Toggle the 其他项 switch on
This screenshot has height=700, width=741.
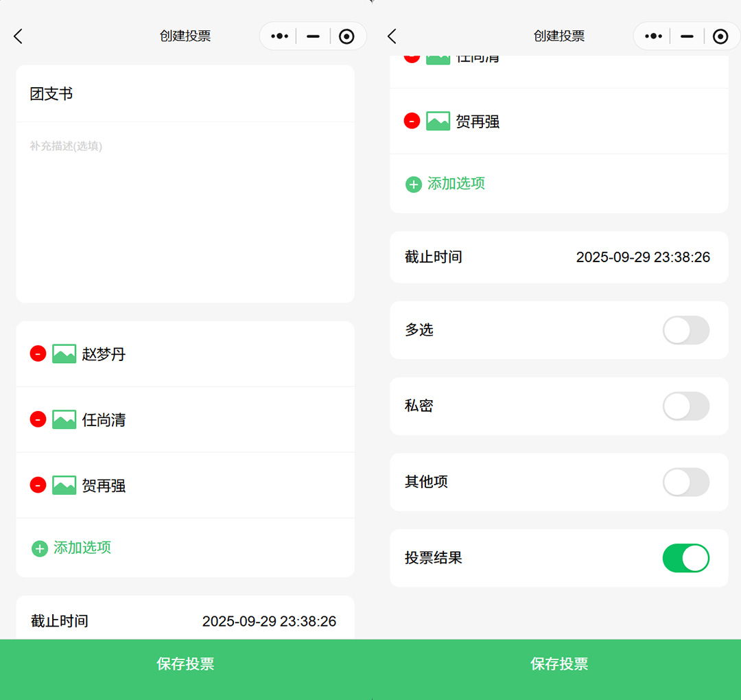coord(685,482)
